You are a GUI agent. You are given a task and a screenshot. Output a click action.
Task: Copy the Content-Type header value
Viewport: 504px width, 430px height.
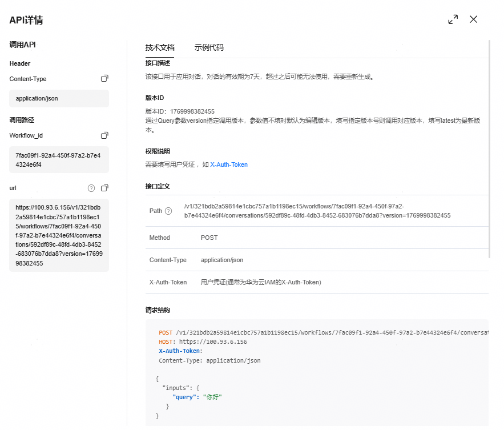pos(104,79)
